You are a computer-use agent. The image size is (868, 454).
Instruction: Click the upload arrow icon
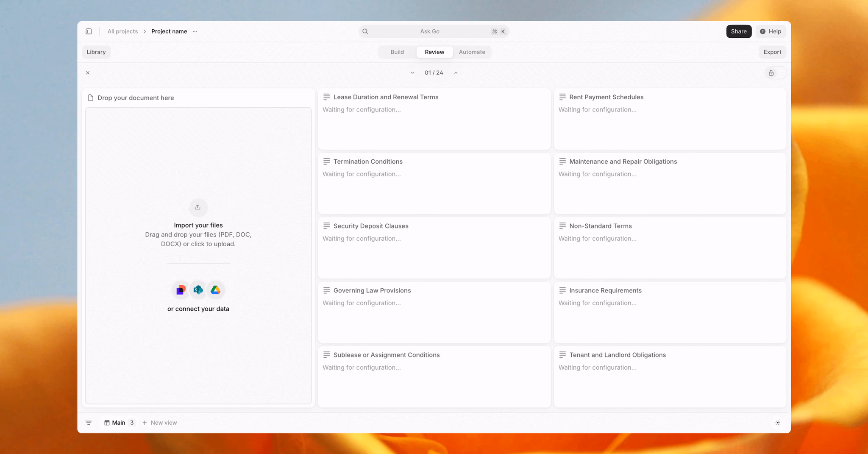pyautogui.click(x=198, y=207)
